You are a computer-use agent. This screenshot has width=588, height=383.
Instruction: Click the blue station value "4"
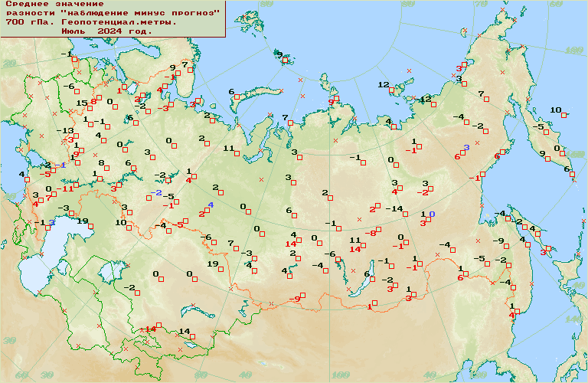coord(211,205)
